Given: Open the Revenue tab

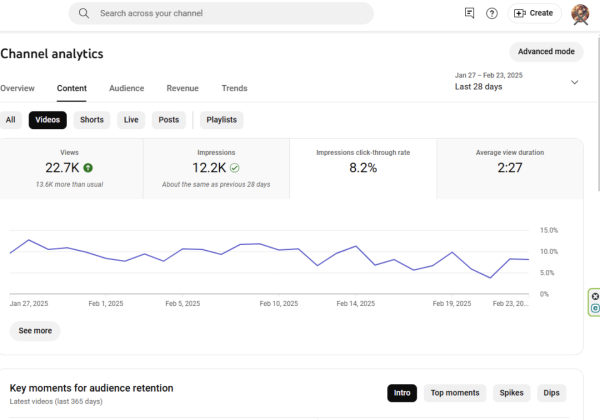Looking at the screenshot, I should tap(182, 88).
